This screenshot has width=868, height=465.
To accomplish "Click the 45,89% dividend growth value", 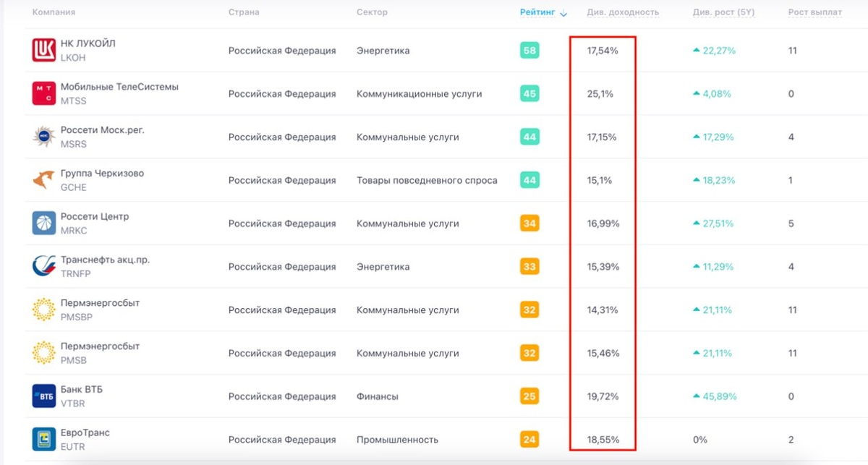I will (x=719, y=396).
